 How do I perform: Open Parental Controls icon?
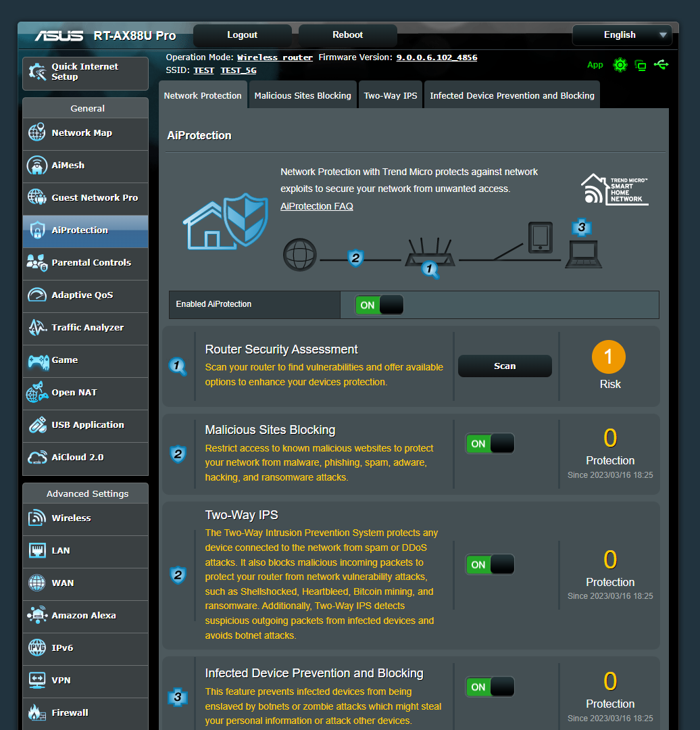(x=36, y=262)
